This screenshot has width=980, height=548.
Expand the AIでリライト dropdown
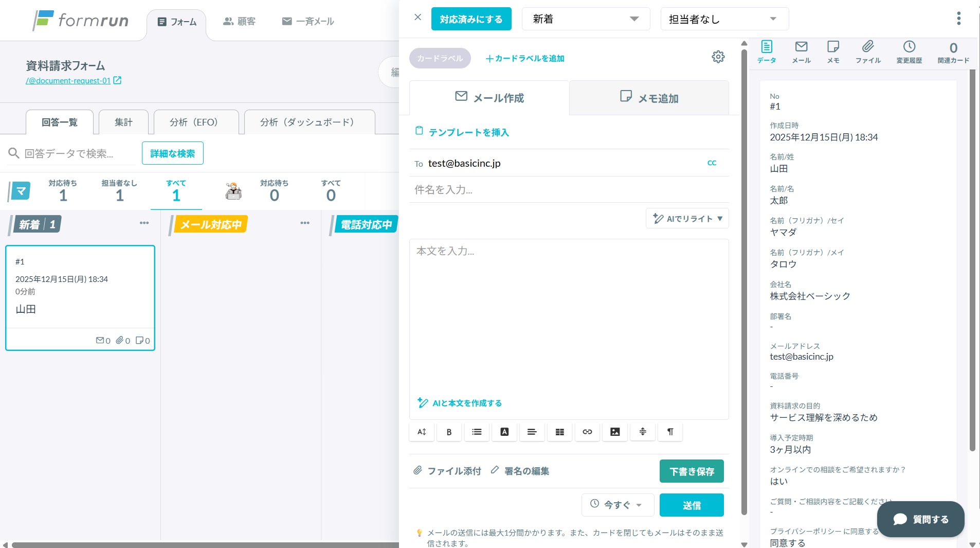coord(687,218)
